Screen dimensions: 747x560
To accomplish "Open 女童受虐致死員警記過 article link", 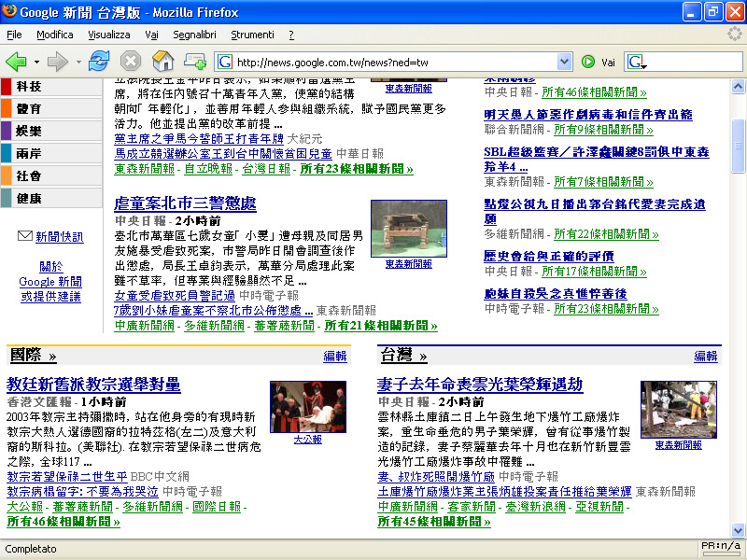I will click(175, 296).
